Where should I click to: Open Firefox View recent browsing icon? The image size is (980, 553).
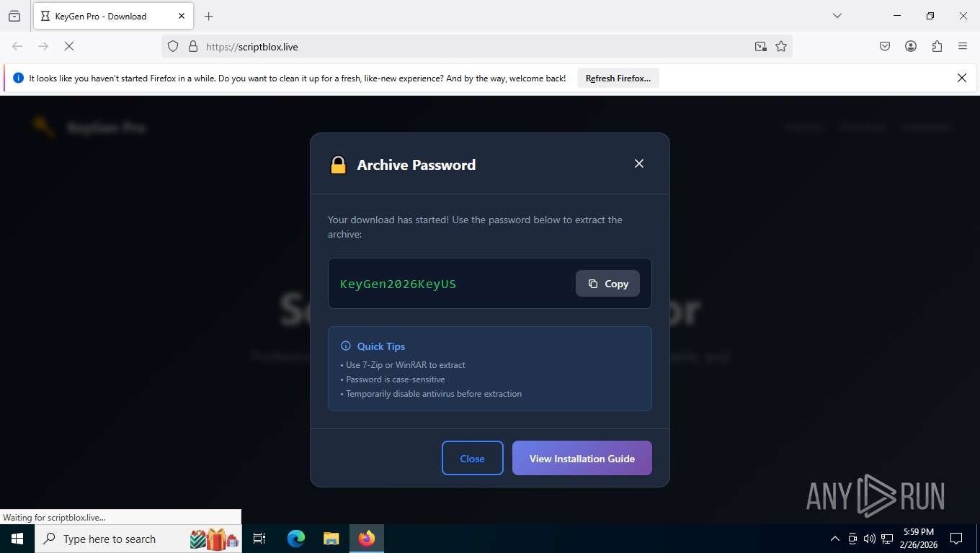click(x=14, y=16)
